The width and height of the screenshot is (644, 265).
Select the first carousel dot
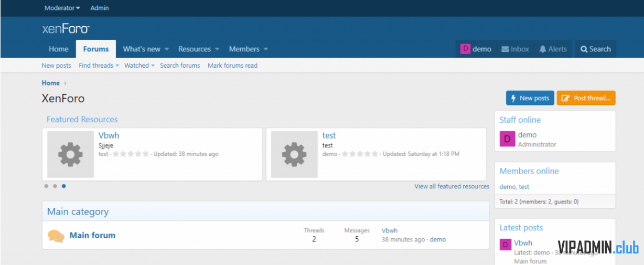(x=46, y=186)
